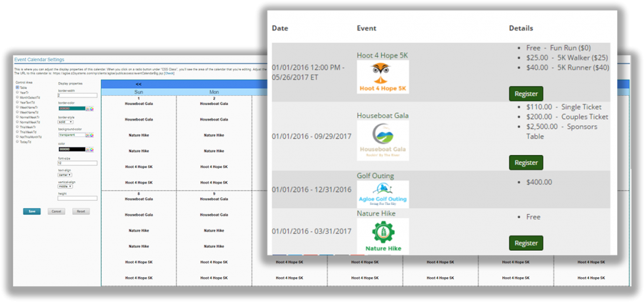Click the font-size input field
This screenshot has height=302, width=644.
click(77, 163)
